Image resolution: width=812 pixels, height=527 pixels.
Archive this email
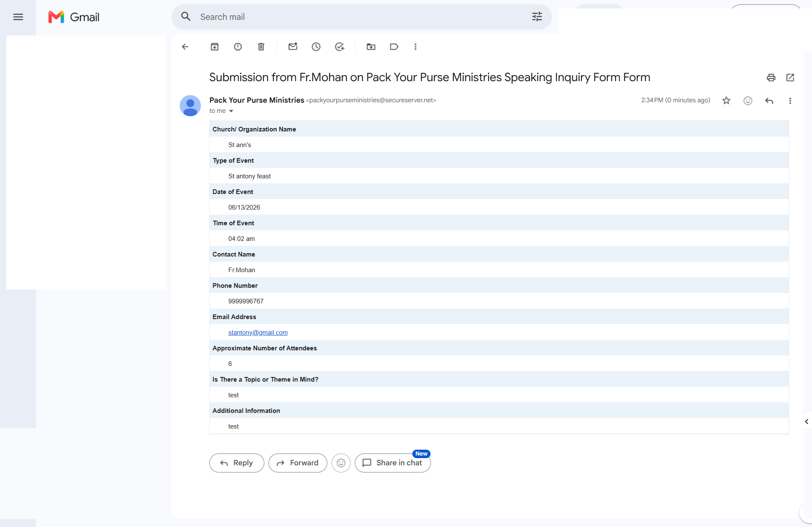(x=214, y=46)
